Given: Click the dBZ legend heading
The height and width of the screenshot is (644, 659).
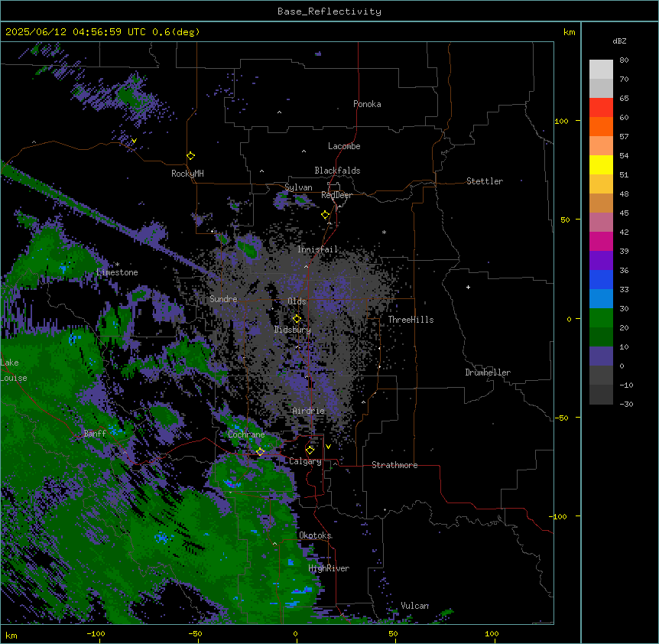Looking at the screenshot, I should [619, 41].
